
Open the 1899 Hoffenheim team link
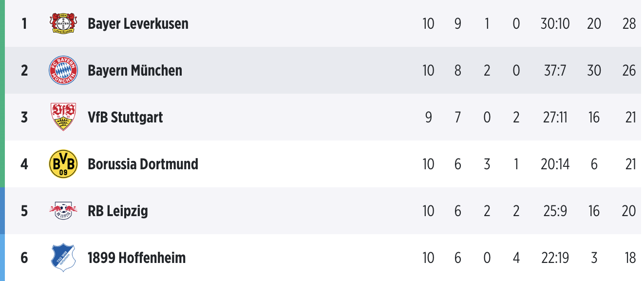[136, 258]
